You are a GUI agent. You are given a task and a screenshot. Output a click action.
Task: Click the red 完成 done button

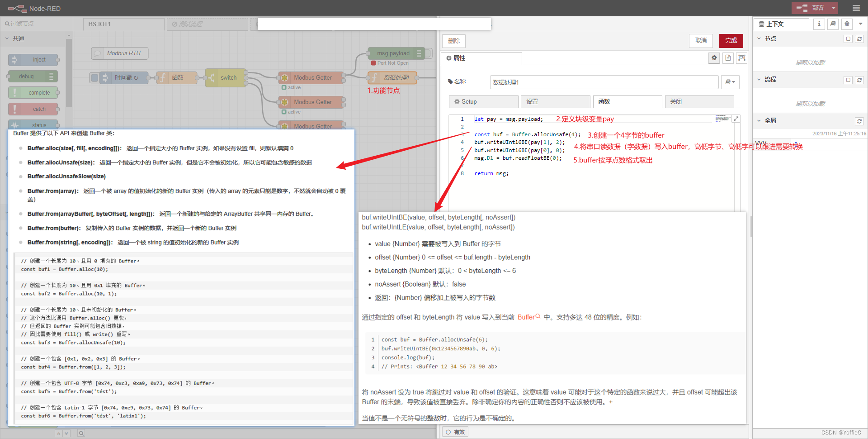[731, 41]
